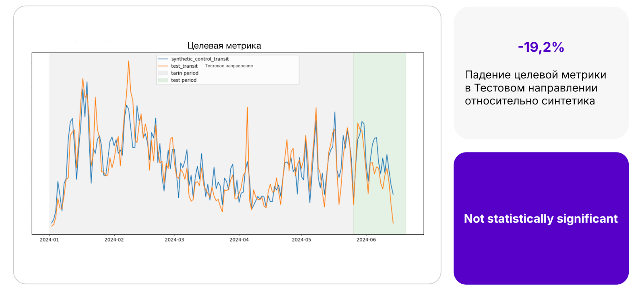Click the 2024-01 axis tick label

click(49, 240)
